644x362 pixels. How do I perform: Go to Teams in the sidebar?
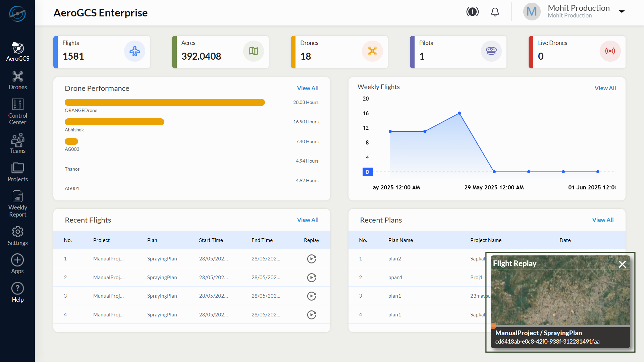pyautogui.click(x=17, y=143)
